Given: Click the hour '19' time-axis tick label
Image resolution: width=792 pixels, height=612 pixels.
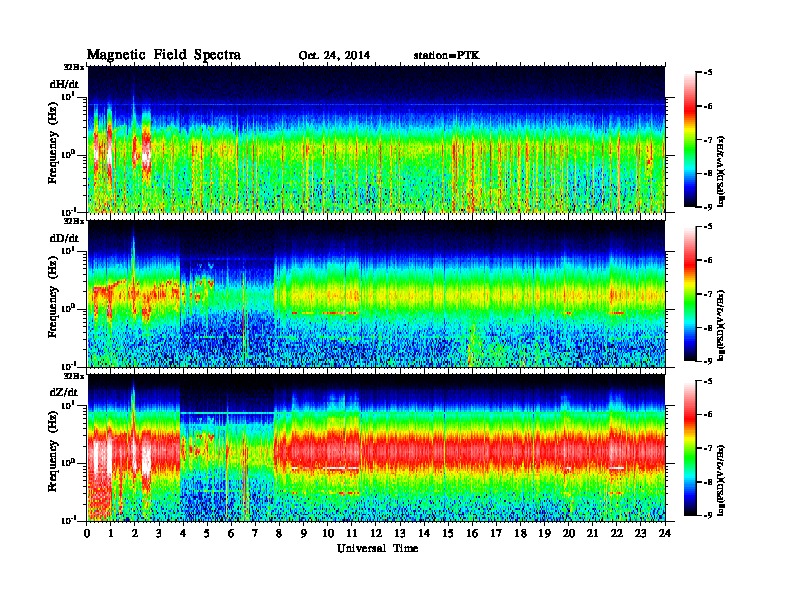Looking at the screenshot, I should (x=544, y=533).
